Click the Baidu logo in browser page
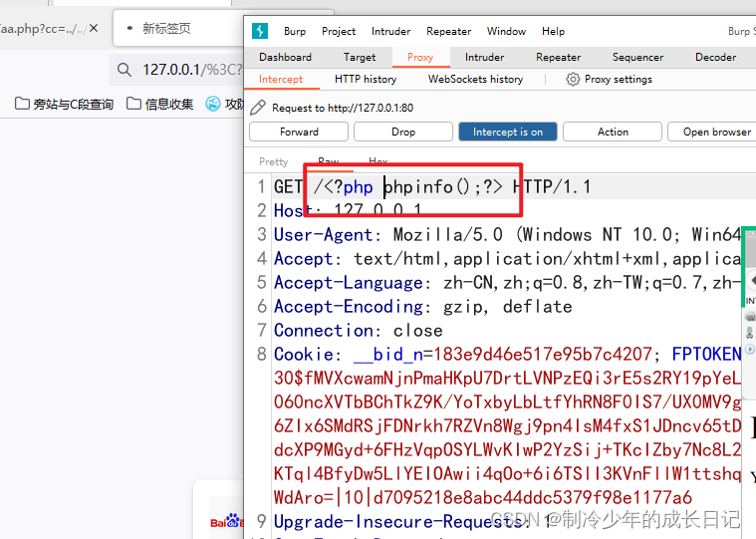Screen dimensions: 756x539 coord(227,522)
